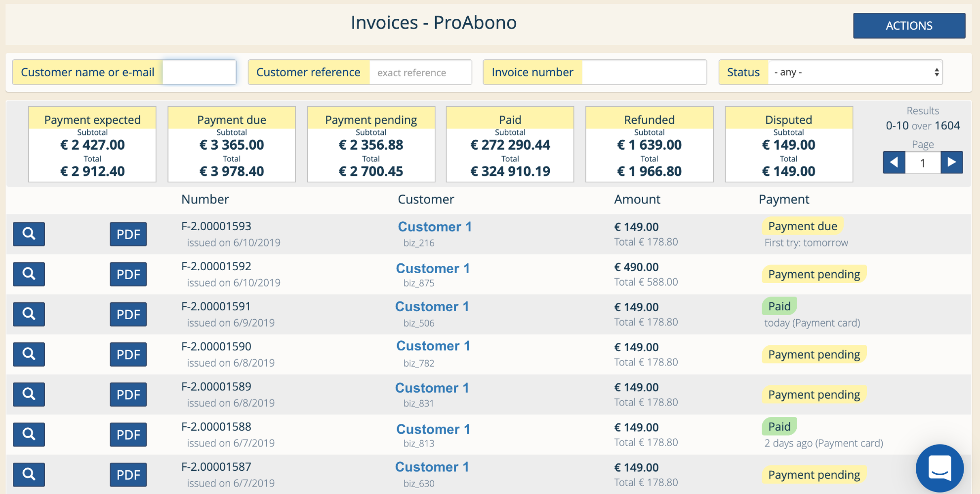The width and height of the screenshot is (980, 494).
Task: Open details for invoice F-2.00001588
Action: pyautogui.click(x=29, y=434)
